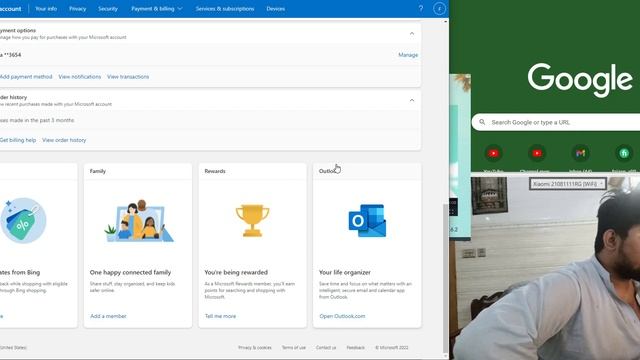Screen dimensions: 640x360
Task: Click the search magnifier in Google window
Action: (482, 122)
